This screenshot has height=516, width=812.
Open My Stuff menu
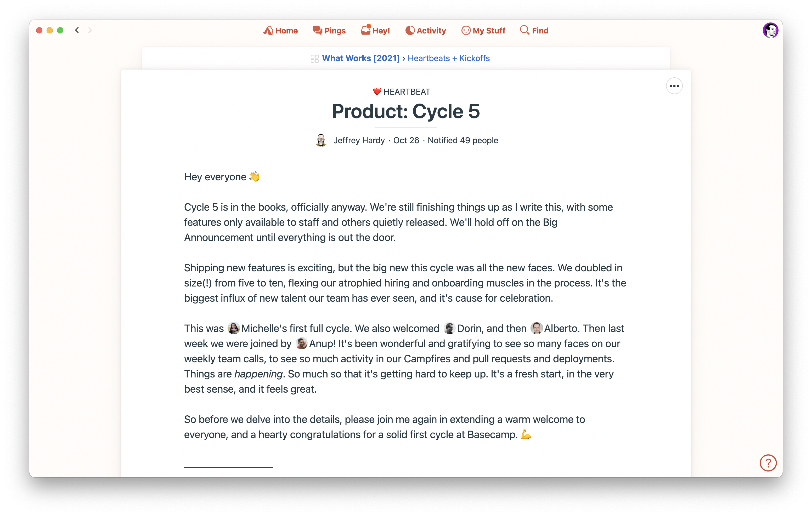483,31
